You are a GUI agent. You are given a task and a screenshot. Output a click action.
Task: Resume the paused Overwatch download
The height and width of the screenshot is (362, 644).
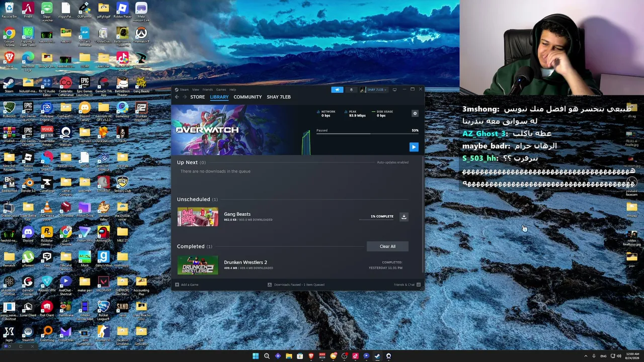coord(414,147)
